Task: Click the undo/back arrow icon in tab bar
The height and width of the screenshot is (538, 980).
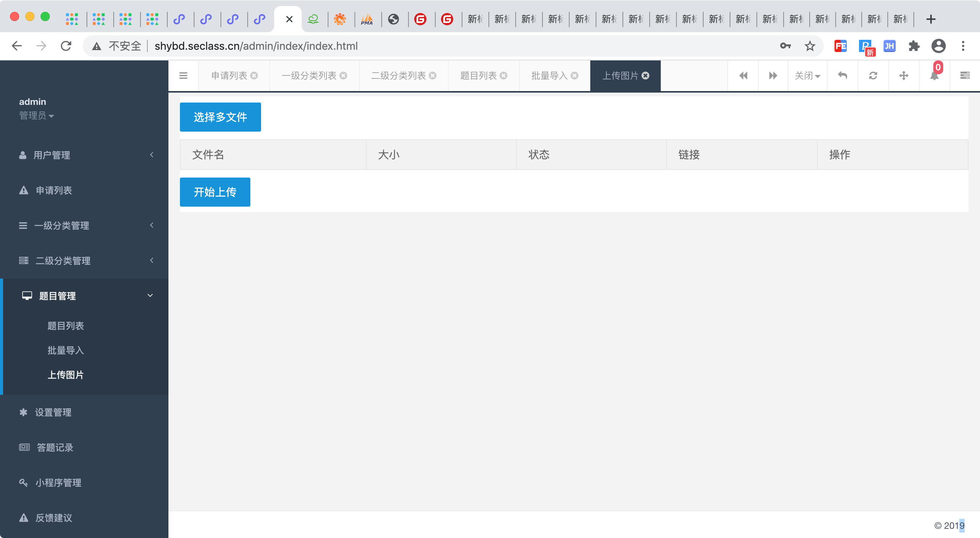Action: coord(843,76)
